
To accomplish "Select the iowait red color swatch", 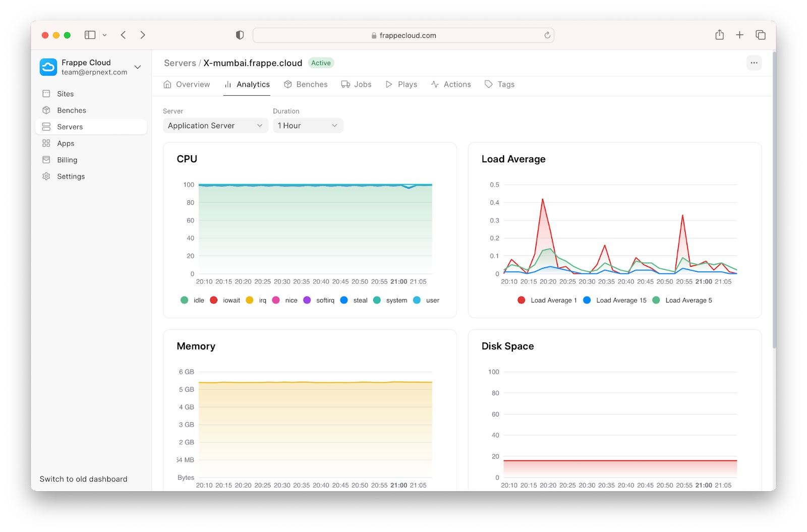I will coord(214,300).
